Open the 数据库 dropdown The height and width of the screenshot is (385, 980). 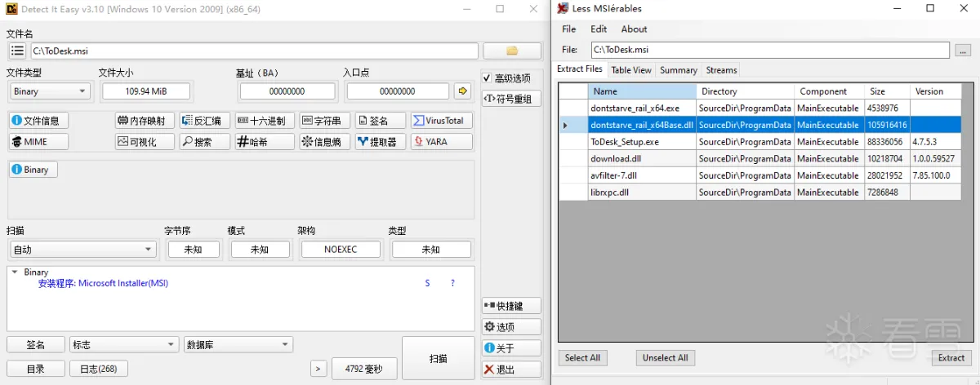click(x=238, y=345)
